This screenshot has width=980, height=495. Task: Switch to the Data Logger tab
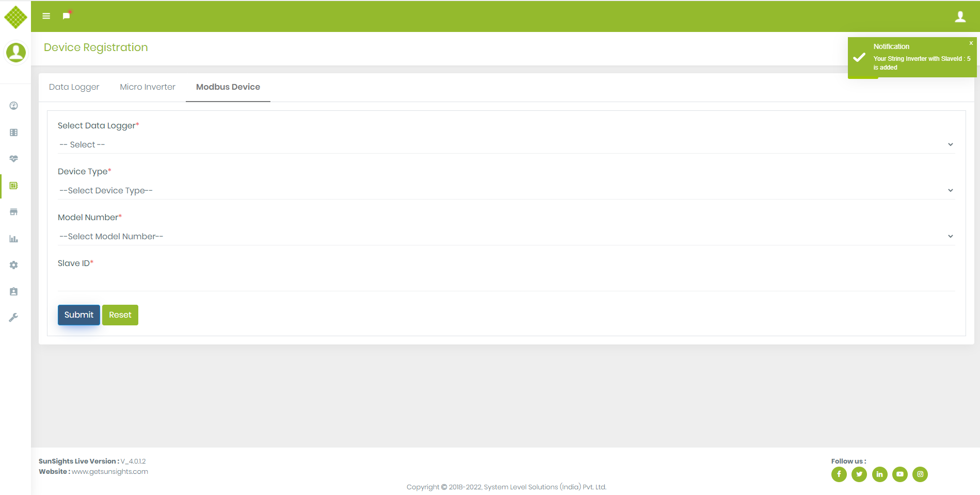pyautogui.click(x=74, y=87)
